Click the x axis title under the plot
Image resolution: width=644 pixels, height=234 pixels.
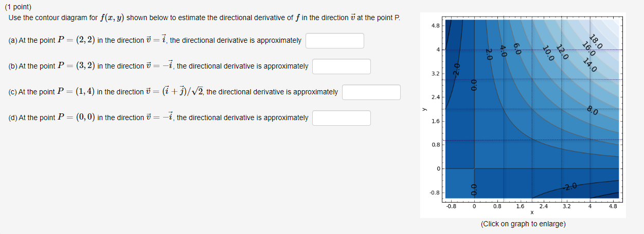532,212
